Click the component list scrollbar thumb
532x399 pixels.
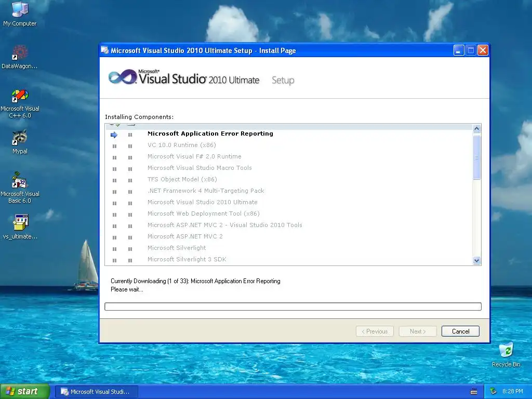pyautogui.click(x=476, y=157)
